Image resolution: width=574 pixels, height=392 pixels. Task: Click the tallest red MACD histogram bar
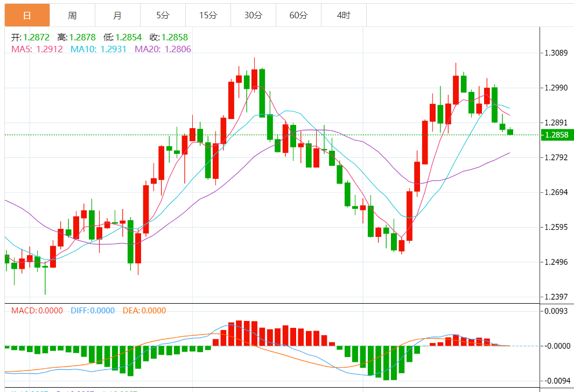[x=239, y=333]
